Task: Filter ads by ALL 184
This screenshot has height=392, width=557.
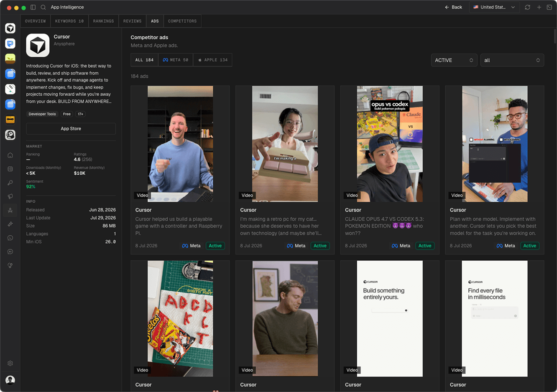Action: [x=144, y=60]
